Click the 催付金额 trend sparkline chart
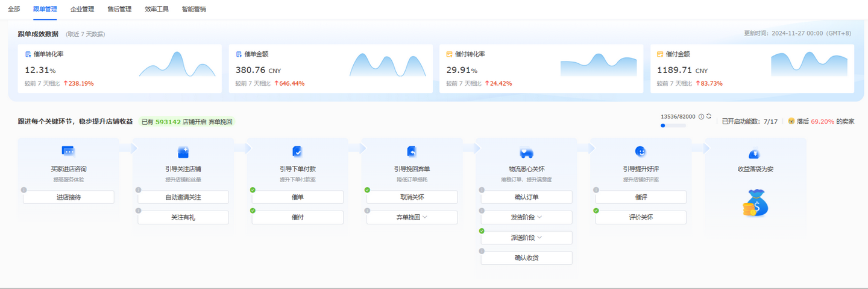The height and width of the screenshot is (289, 868). [810, 64]
